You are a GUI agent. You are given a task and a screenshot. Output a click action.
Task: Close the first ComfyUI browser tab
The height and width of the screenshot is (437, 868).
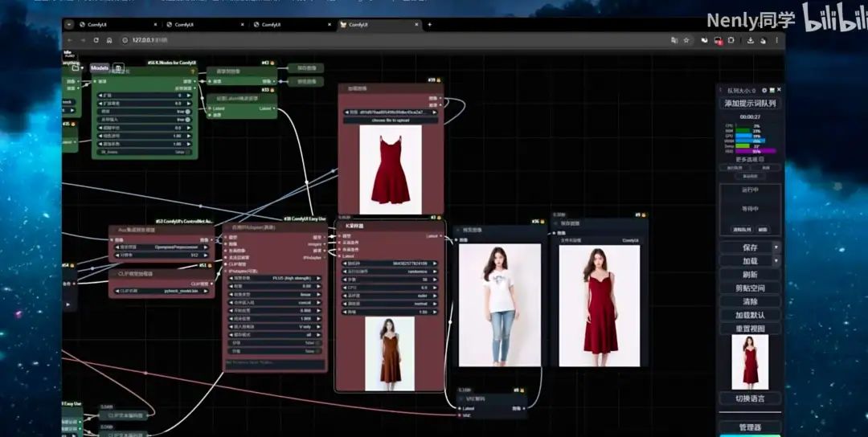[154, 24]
